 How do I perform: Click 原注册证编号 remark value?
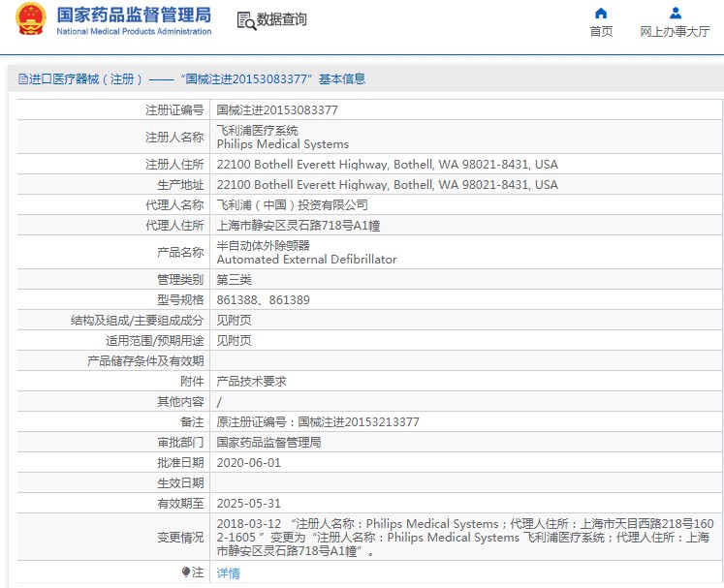(318, 421)
